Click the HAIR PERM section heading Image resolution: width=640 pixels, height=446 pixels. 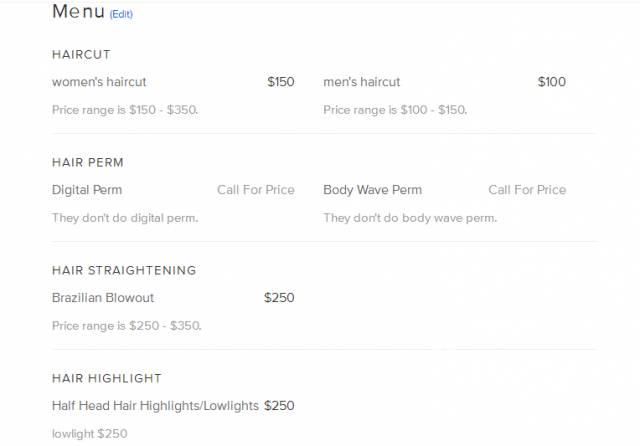(x=88, y=162)
